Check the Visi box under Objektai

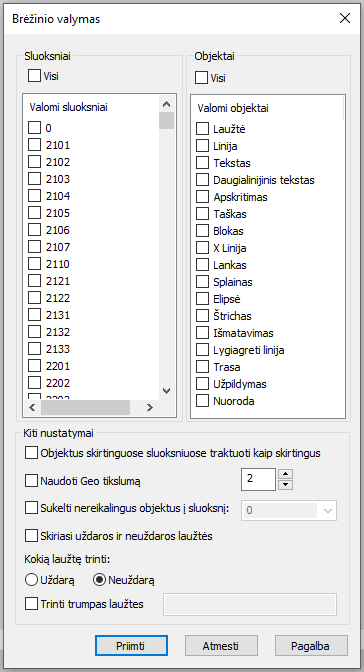point(201,78)
